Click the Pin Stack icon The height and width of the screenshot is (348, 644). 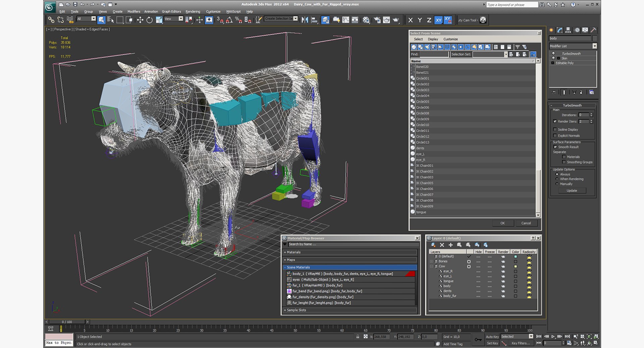point(554,92)
